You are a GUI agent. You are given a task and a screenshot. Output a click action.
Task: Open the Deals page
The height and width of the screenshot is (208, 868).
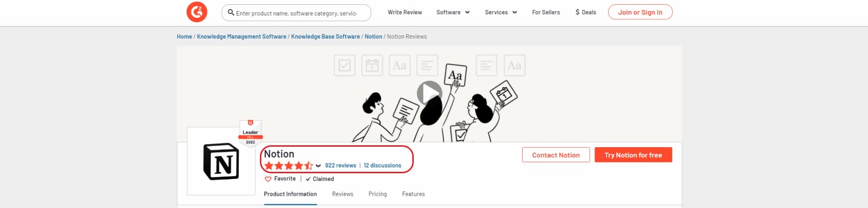pos(585,12)
